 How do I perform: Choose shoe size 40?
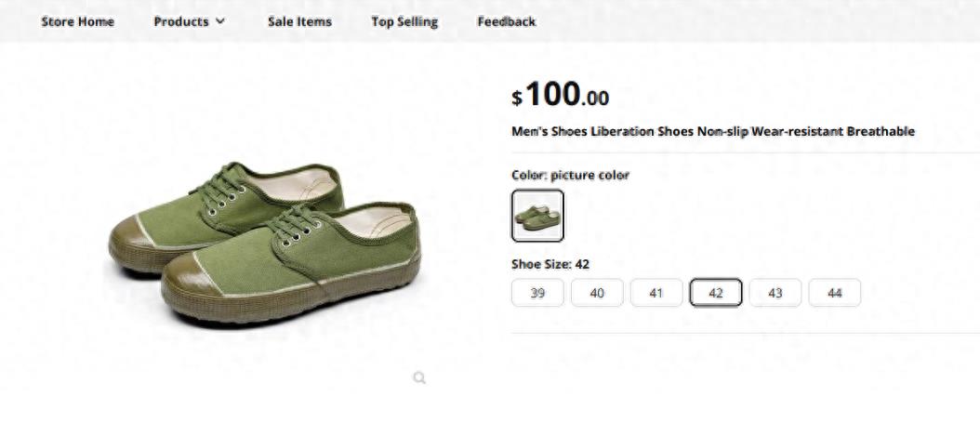597,293
